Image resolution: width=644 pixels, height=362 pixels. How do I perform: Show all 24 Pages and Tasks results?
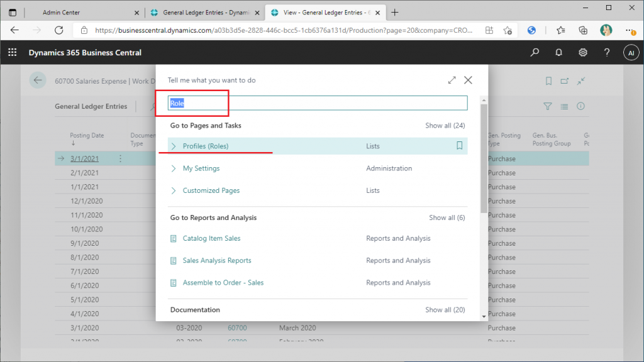445,126
